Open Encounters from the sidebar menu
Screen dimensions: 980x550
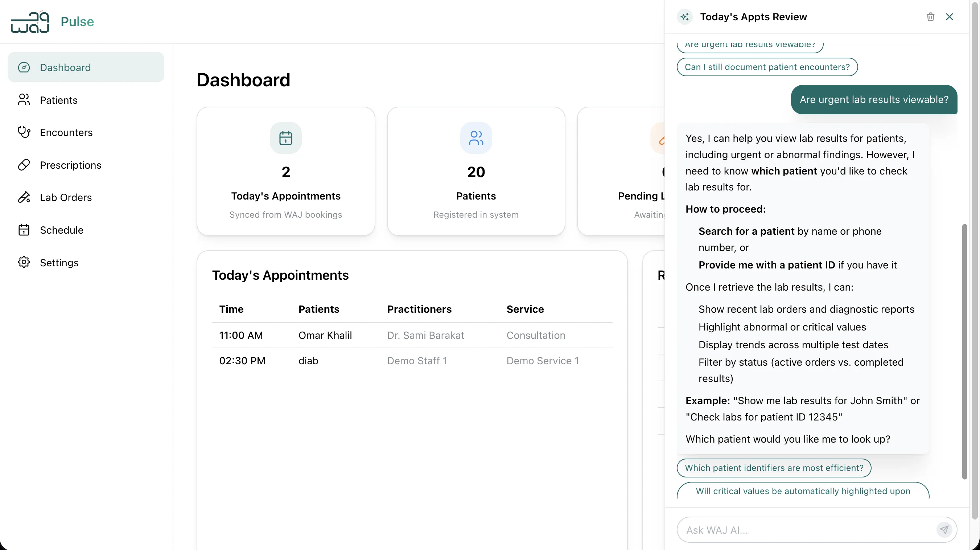[66, 132]
